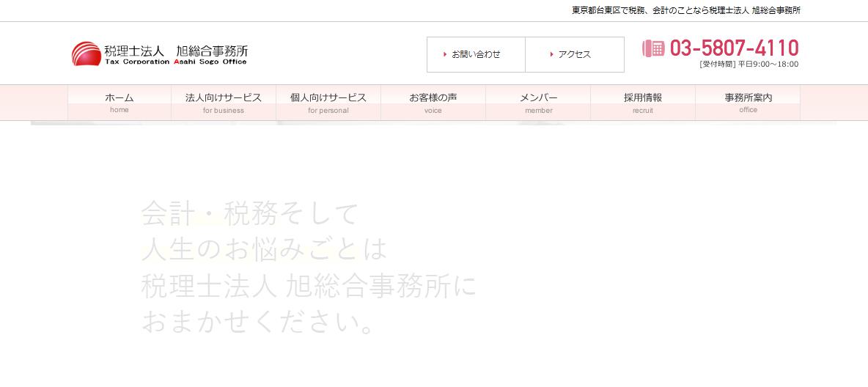Open メンバー member menu item
This screenshot has height=387, width=868.
click(x=538, y=103)
